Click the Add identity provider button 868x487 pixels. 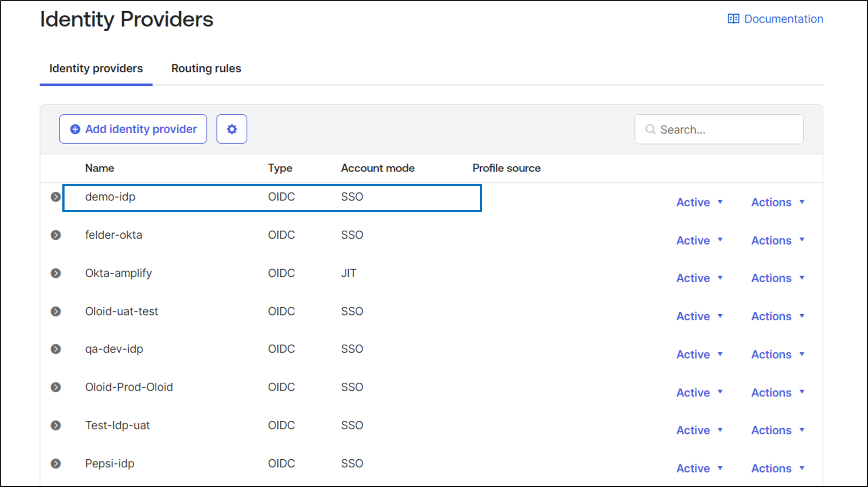point(133,129)
